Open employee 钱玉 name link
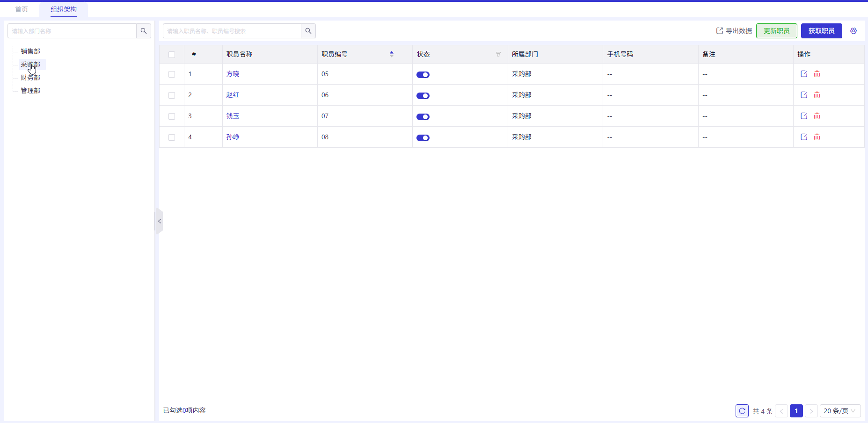Image resolution: width=868 pixels, height=423 pixels. 233,116
